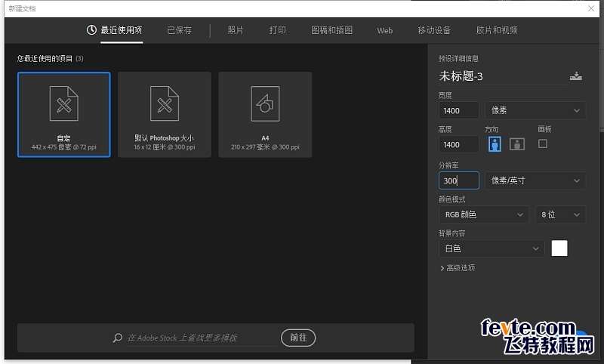Screen dimensions: 604x364
Task: Switch to the Web tab
Action: [385, 30]
